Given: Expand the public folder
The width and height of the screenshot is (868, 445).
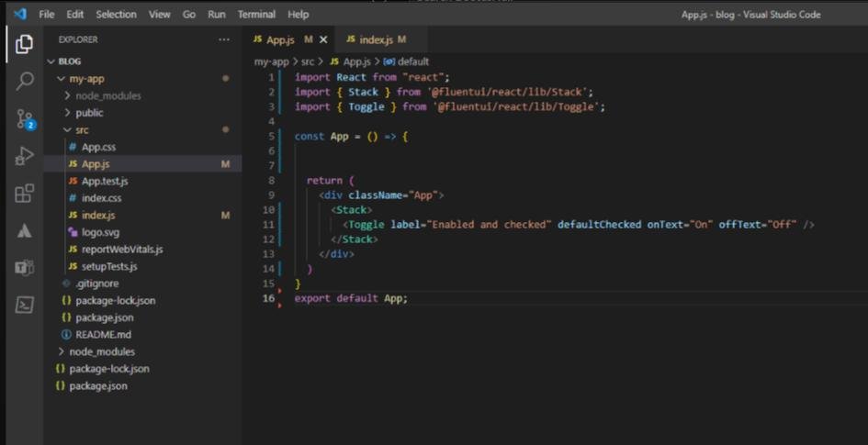Looking at the screenshot, I should click(x=89, y=113).
